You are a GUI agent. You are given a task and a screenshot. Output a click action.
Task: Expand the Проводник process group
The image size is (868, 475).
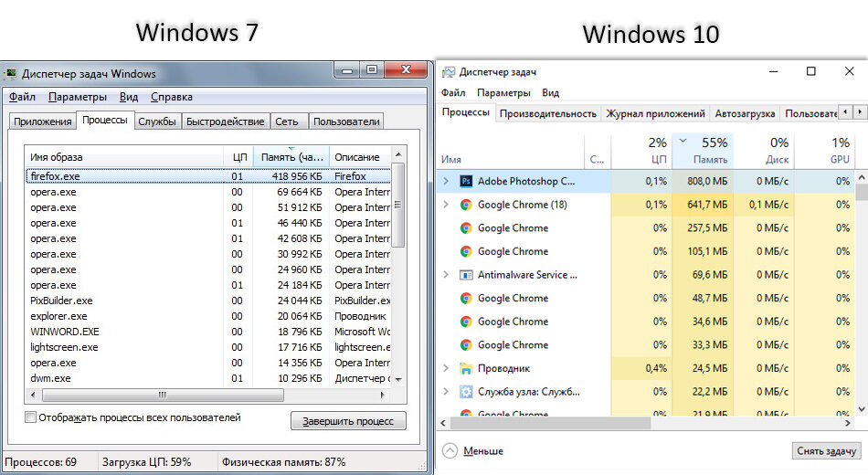(446, 367)
